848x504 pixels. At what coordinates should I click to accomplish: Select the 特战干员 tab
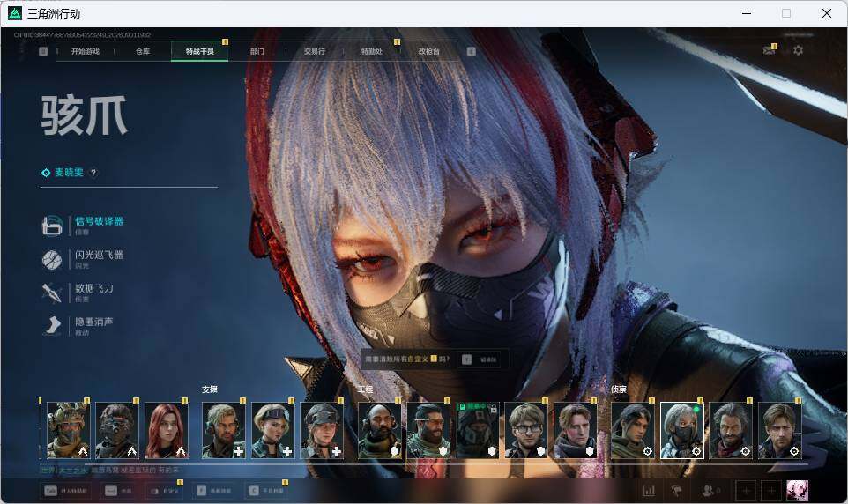click(199, 51)
